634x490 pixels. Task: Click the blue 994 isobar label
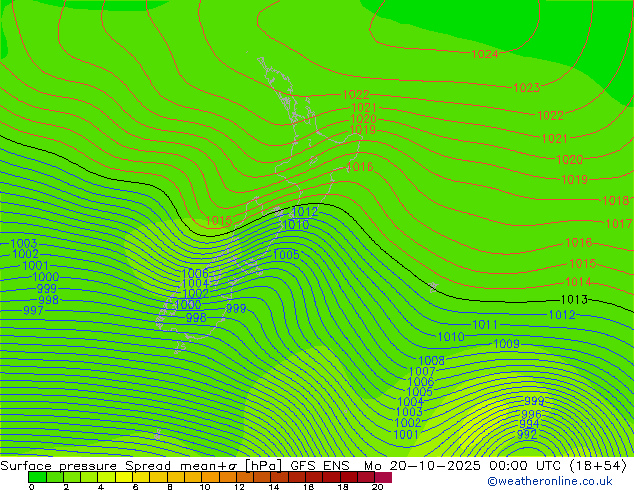pyautogui.click(x=529, y=424)
